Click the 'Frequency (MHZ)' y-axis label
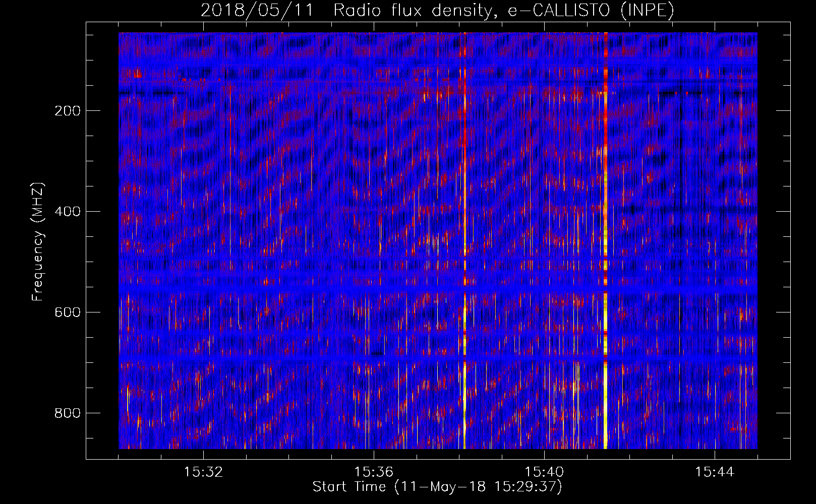 tap(38, 242)
